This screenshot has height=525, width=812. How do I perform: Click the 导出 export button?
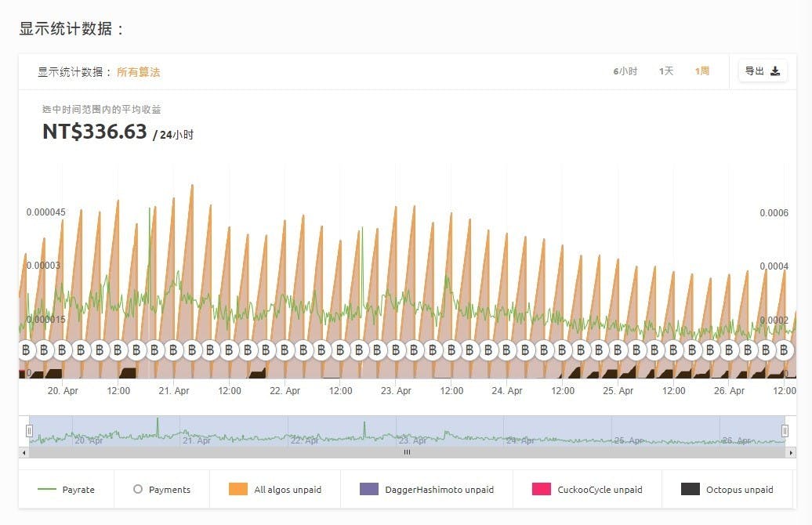(x=763, y=71)
